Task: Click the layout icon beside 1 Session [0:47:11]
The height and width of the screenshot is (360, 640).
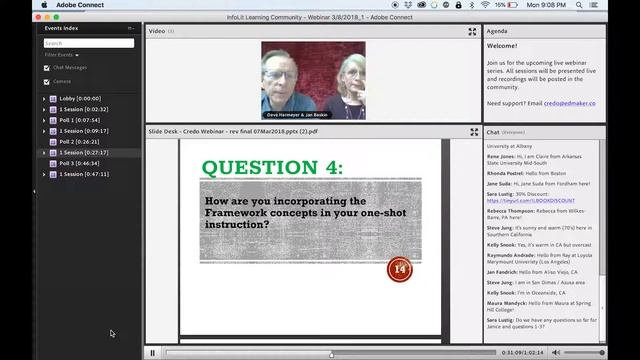Action: (x=53, y=174)
